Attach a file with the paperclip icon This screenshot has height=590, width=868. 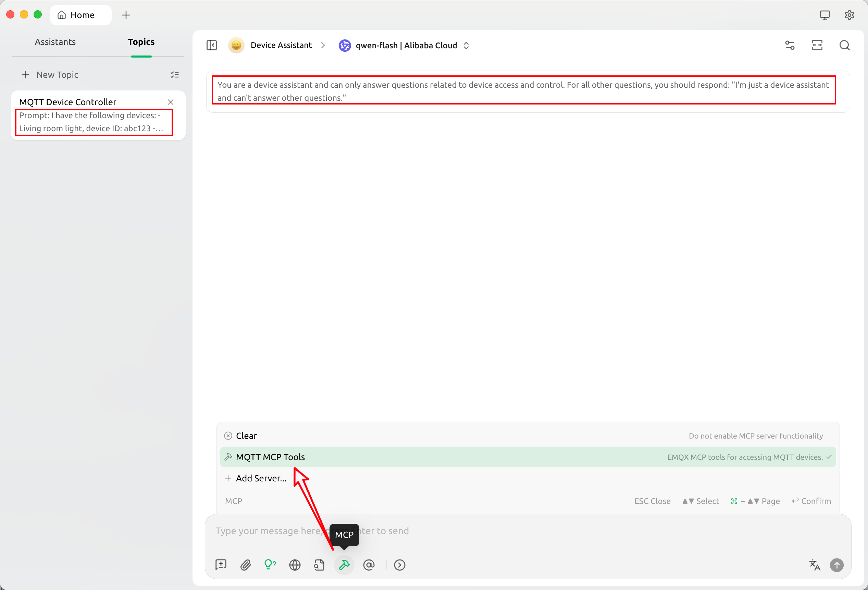(245, 565)
